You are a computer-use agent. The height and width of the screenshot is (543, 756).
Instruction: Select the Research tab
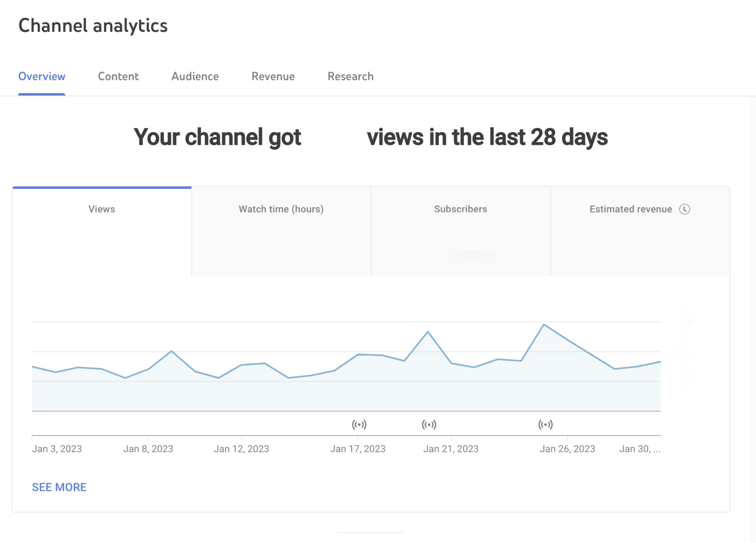pos(350,76)
